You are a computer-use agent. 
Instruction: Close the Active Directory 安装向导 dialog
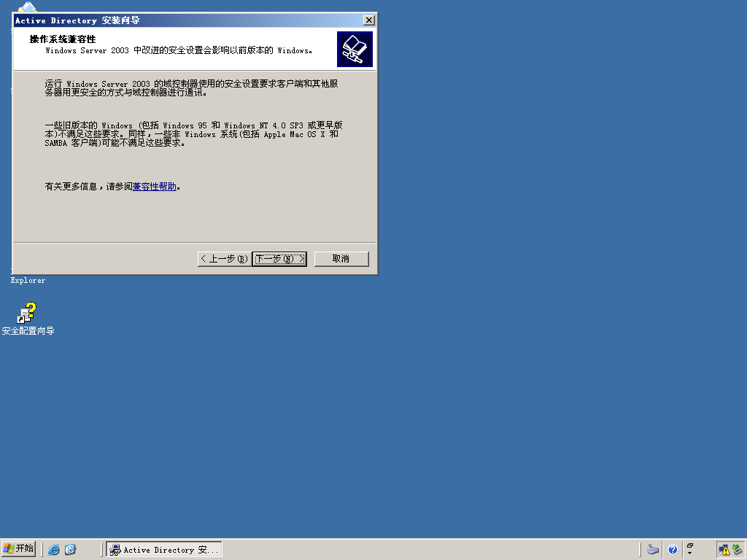pyautogui.click(x=368, y=20)
